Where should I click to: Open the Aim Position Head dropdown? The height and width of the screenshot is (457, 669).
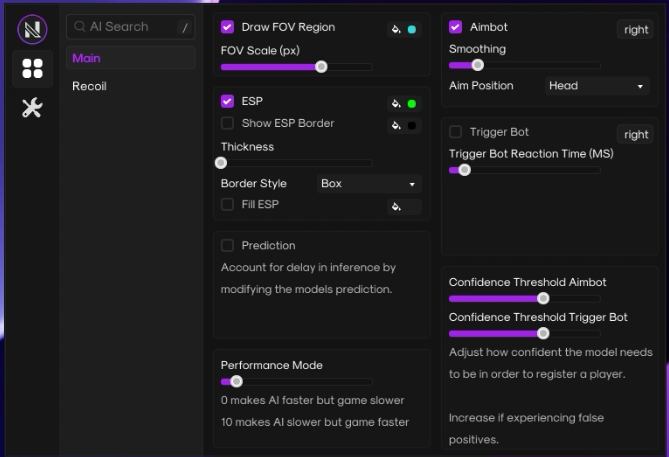(597, 86)
